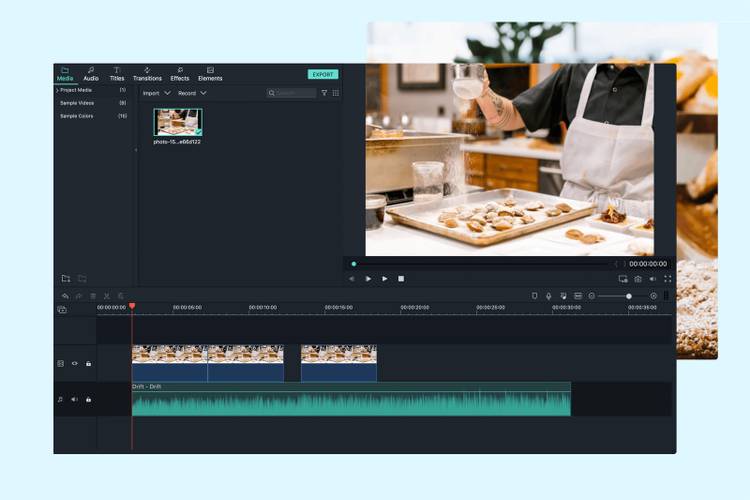The image size is (750, 500).
Task: Click the Delete trash icon above timeline
Action: (x=93, y=296)
